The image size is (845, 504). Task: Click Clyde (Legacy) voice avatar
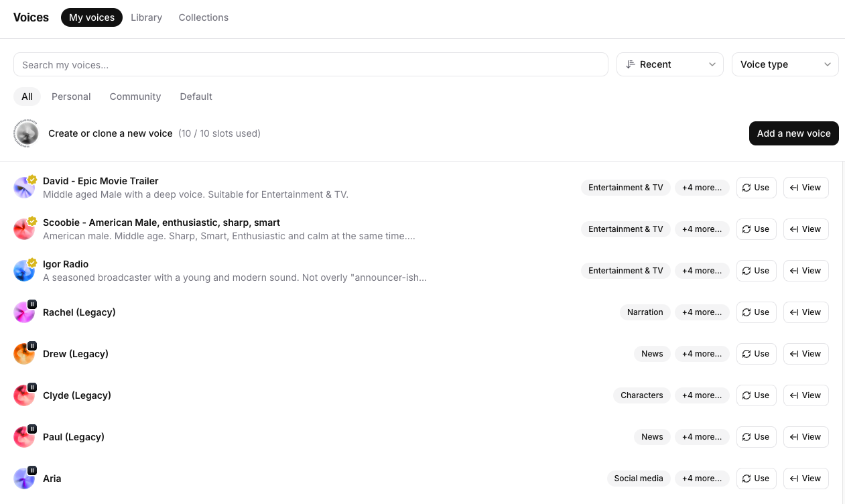point(24,396)
